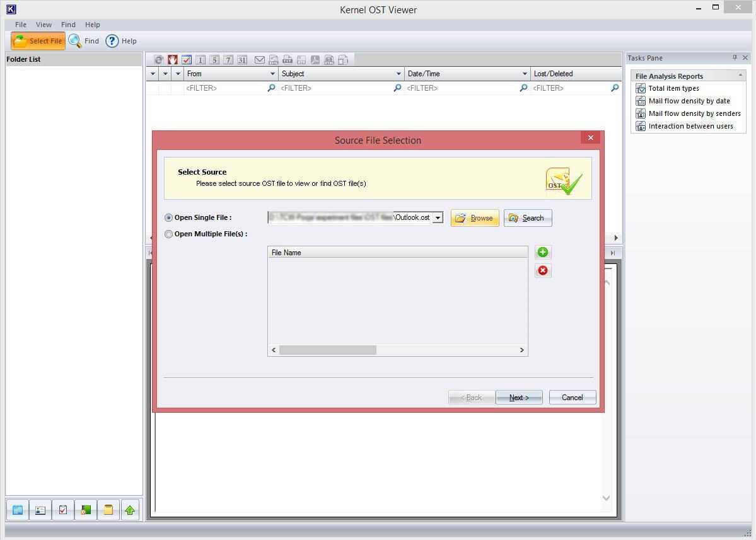Image resolution: width=756 pixels, height=540 pixels.
Task: Click the Search button in dialog
Action: click(528, 218)
